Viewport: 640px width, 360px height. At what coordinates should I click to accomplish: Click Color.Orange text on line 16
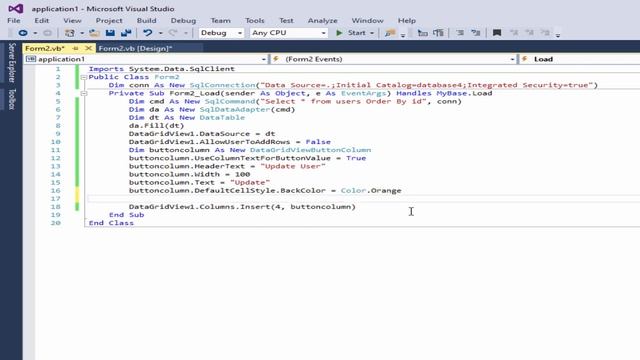371,191
